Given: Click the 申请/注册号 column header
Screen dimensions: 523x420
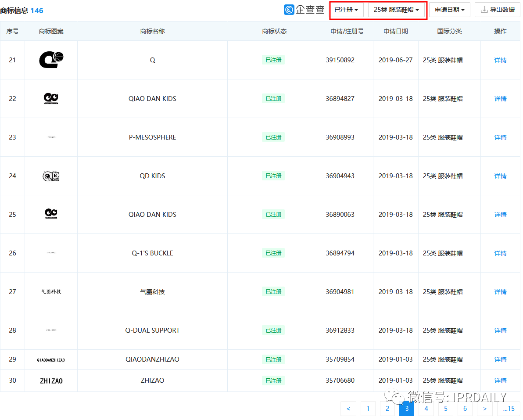Looking at the screenshot, I should (x=347, y=31).
